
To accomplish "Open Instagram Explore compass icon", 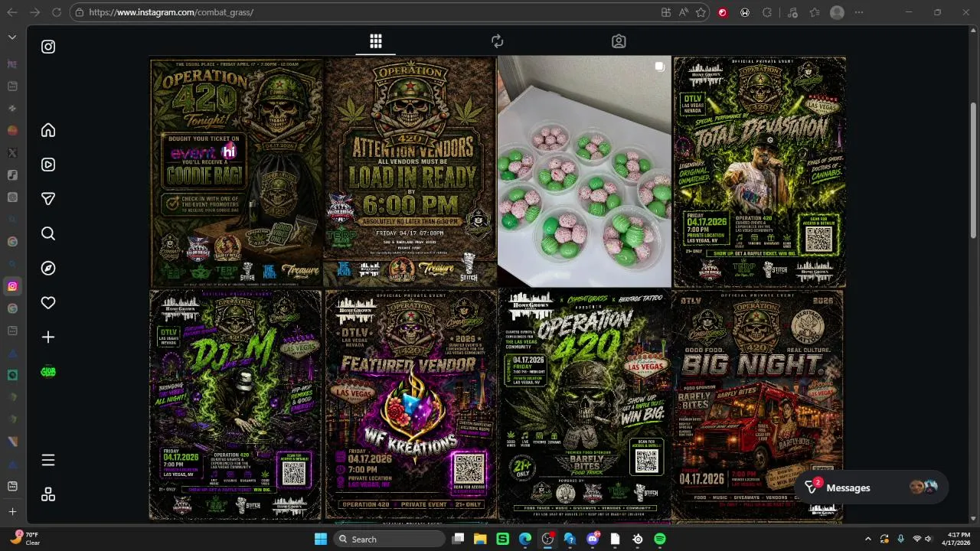I will click(x=48, y=268).
